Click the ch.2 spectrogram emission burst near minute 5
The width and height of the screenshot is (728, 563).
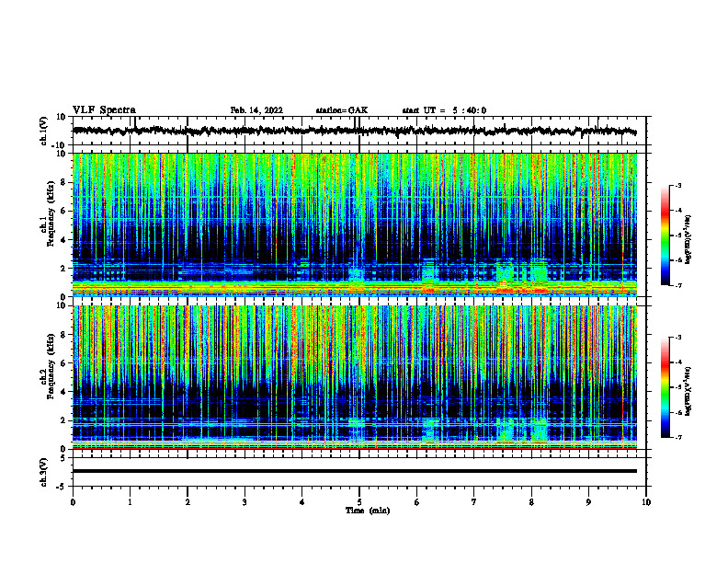coord(357,430)
